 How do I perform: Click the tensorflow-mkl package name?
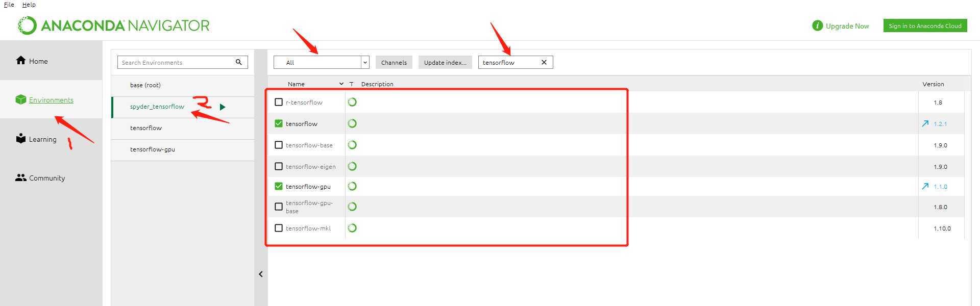coord(308,228)
